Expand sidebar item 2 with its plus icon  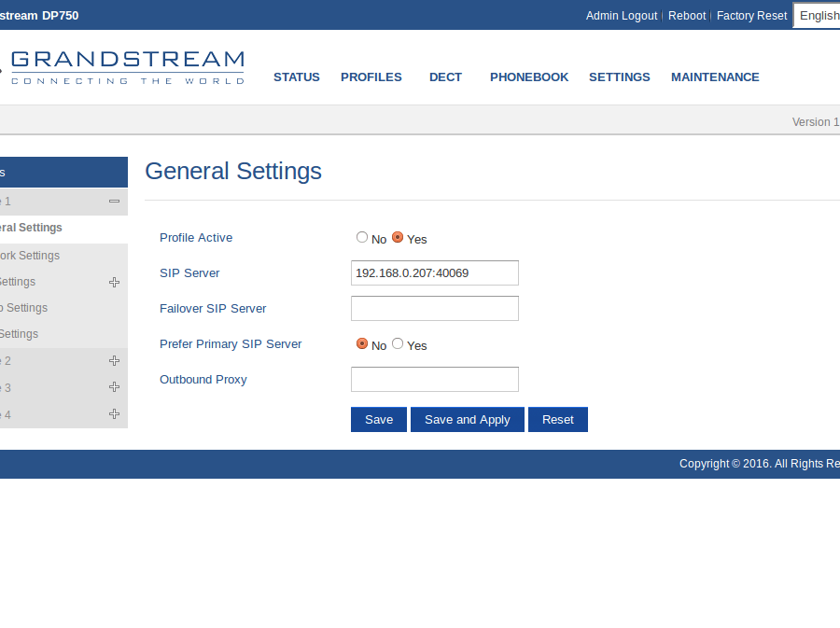[x=114, y=360]
